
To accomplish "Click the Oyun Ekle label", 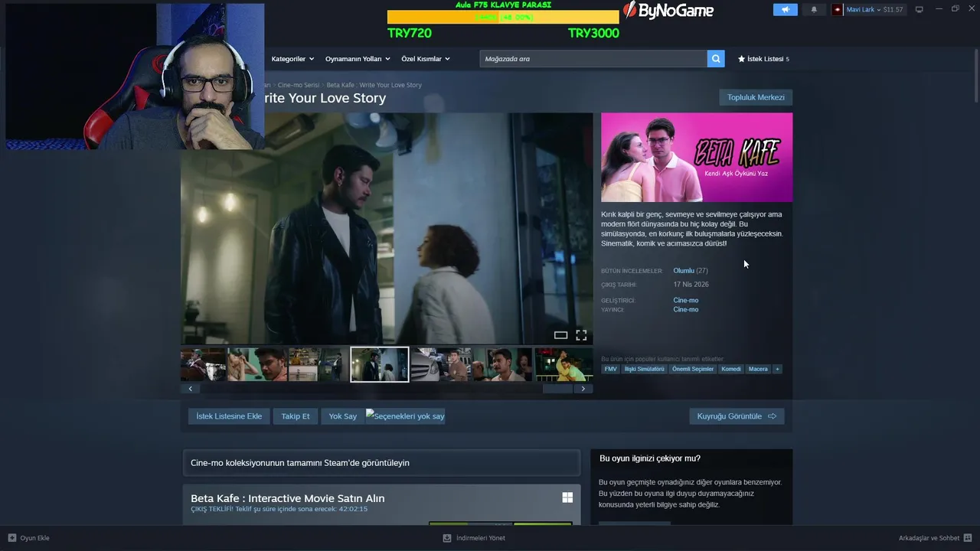I will pos(34,538).
